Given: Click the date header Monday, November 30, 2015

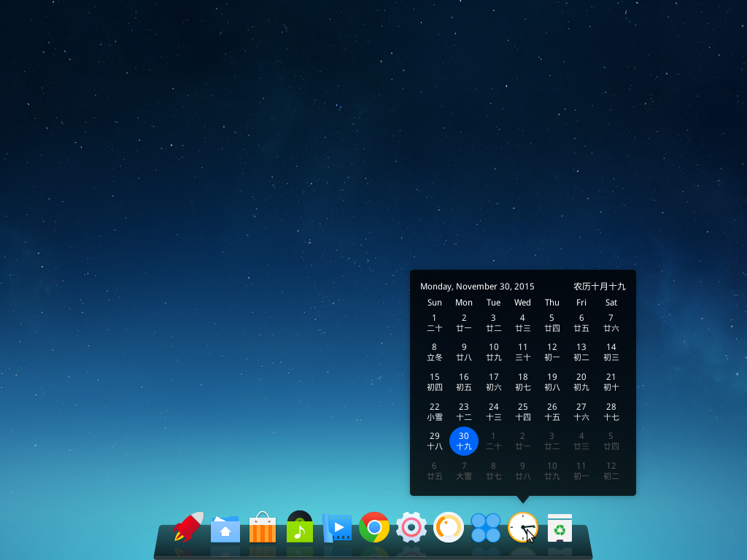Looking at the screenshot, I should 477,287.
